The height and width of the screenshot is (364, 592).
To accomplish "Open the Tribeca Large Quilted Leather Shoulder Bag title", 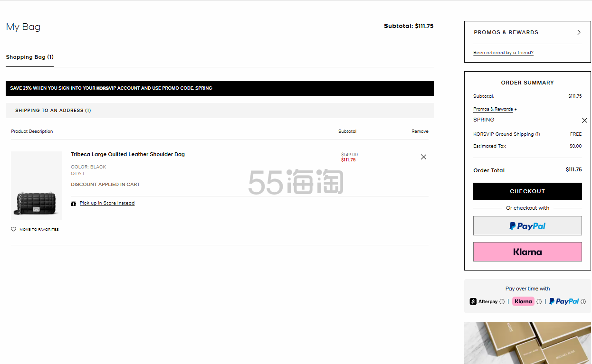I will (x=128, y=154).
